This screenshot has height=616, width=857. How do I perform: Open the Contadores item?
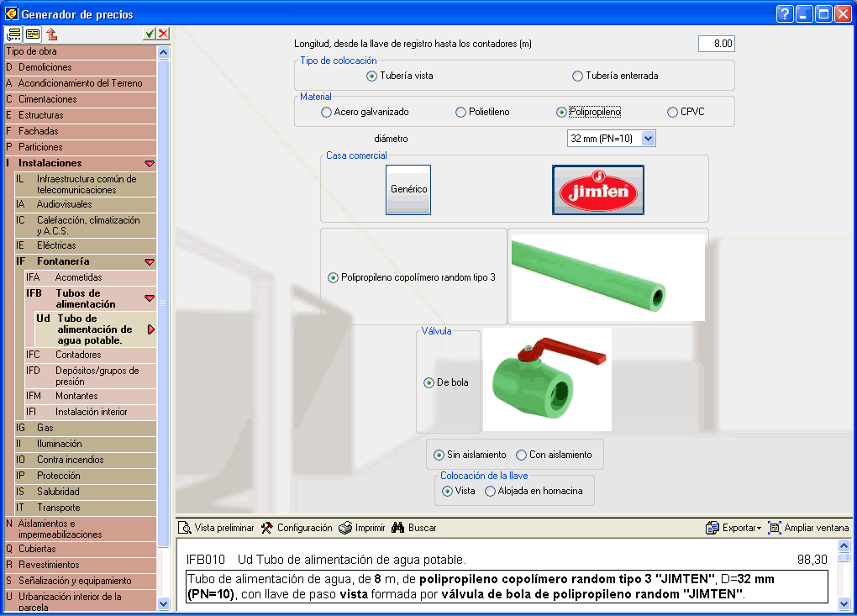click(91, 354)
